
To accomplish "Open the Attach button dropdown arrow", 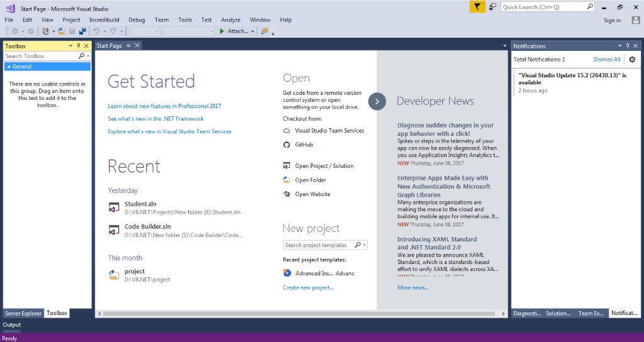I will coord(253,31).
